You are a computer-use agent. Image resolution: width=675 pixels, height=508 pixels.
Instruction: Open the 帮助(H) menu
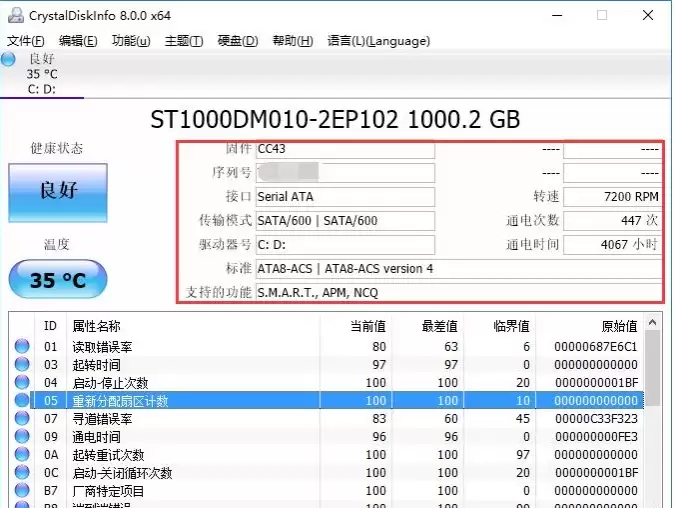(293, 41)
